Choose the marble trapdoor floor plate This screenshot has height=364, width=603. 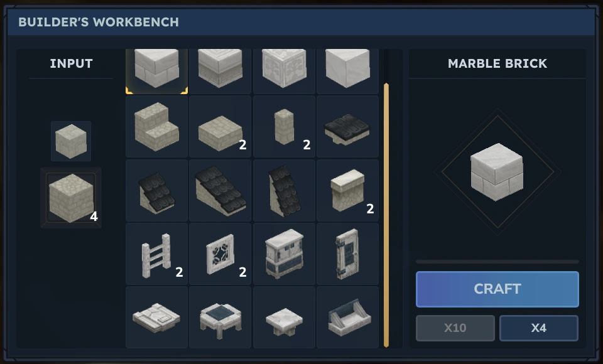(x=156, y=317)
